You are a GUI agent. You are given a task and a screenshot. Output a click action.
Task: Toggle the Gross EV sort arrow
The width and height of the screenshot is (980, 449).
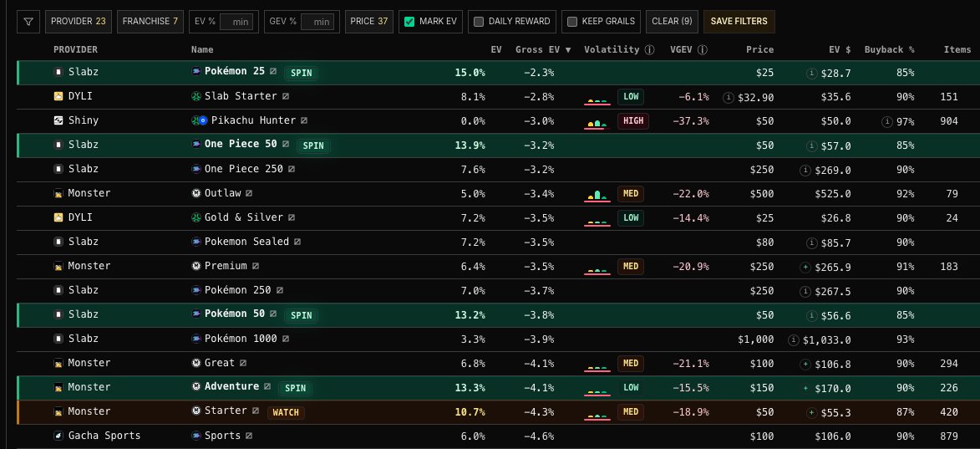click(568, 50)
